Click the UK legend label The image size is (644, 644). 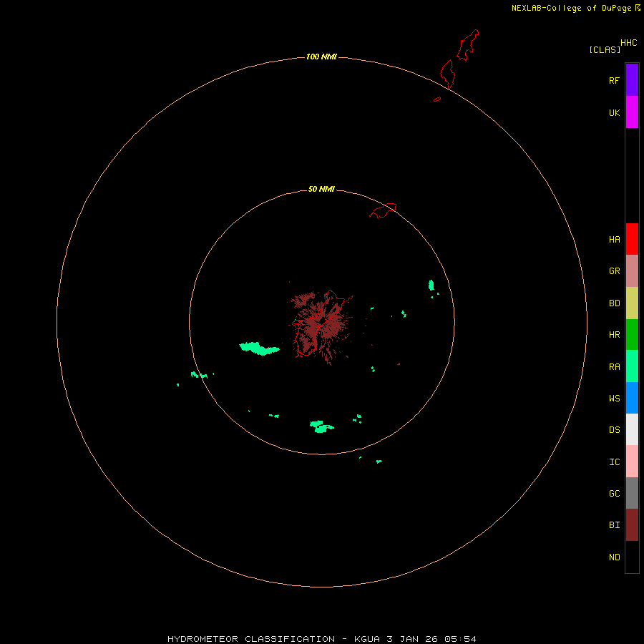coord(614,113)
